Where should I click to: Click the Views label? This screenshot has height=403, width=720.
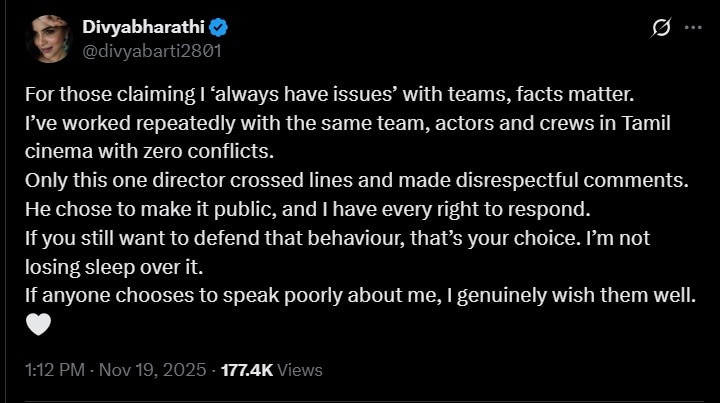click(x=300, y=370)
